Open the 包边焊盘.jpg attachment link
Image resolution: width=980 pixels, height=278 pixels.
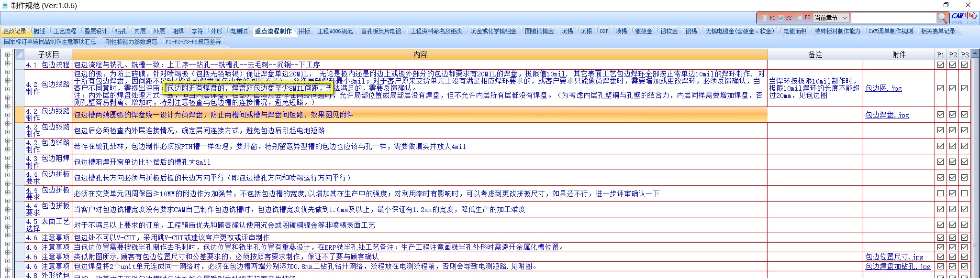pos(887,115)
